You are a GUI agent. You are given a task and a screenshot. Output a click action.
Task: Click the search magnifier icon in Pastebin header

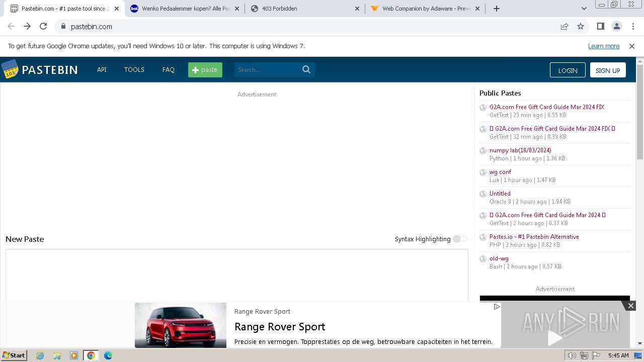[x=306, y=69]
